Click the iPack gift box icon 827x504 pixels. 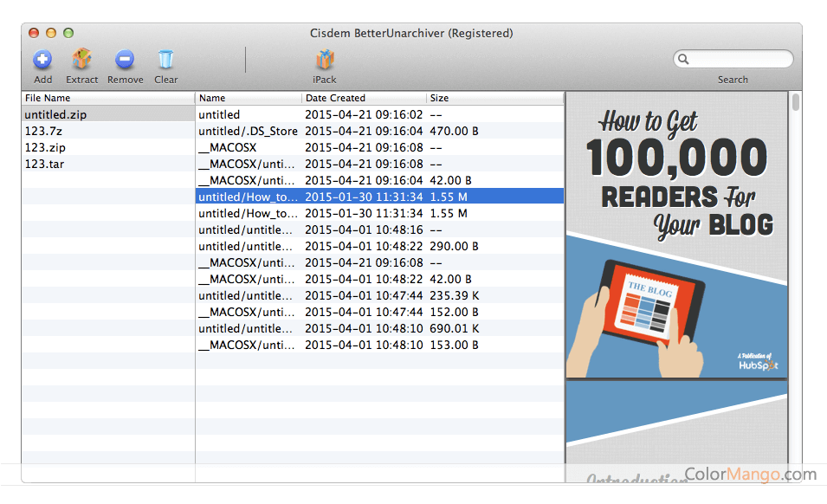point(325,60)
